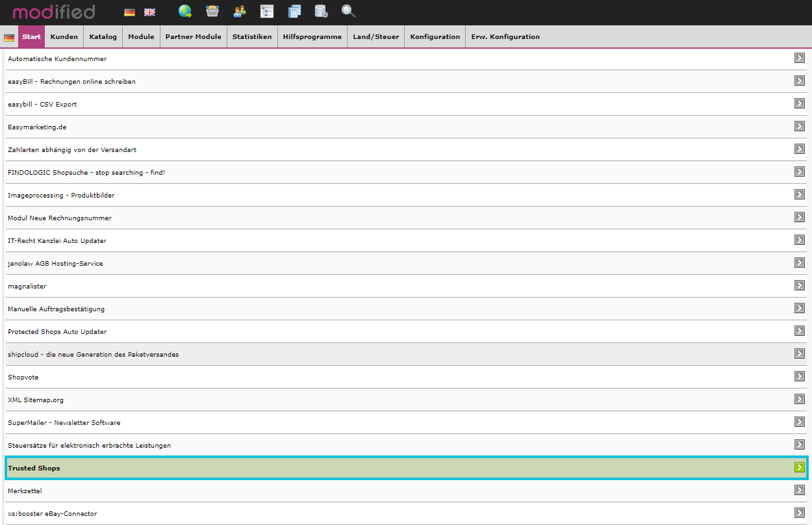812x525 pixels.
Task: Click arrow icon for Zahlarten abhängig von der Versandart
Action: [x=800, y=149]
